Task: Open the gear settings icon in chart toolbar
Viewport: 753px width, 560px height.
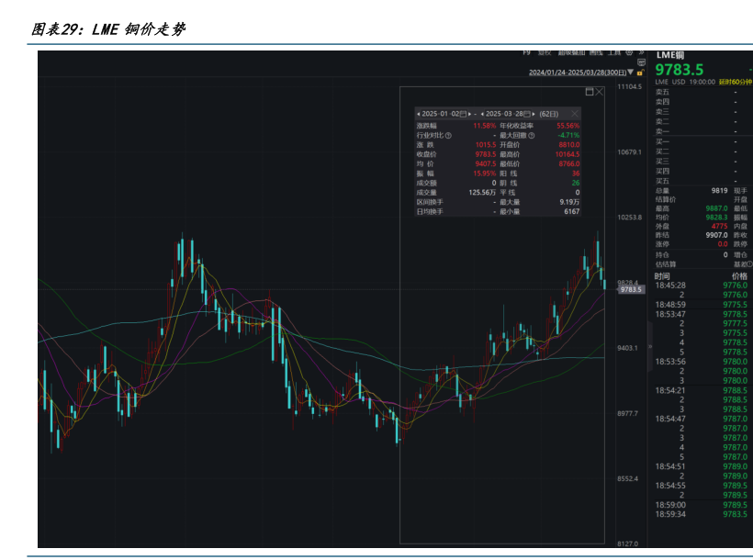Action: point(629,52)
